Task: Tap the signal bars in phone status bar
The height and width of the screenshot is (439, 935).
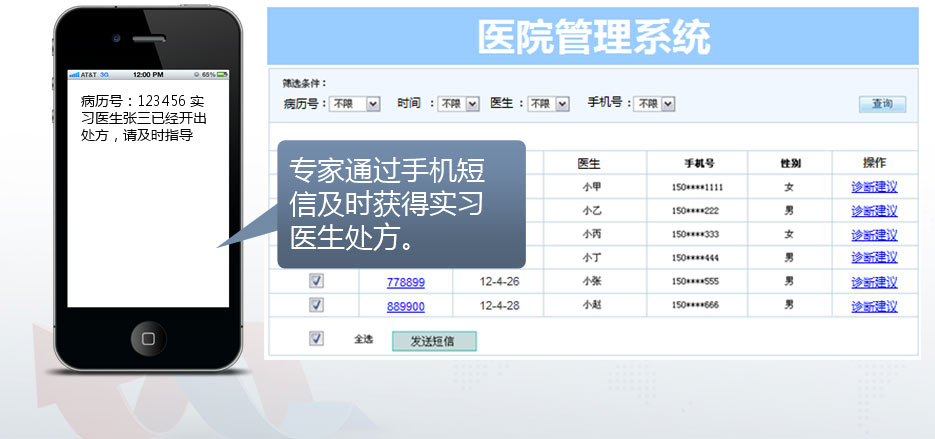Action: 73,75
